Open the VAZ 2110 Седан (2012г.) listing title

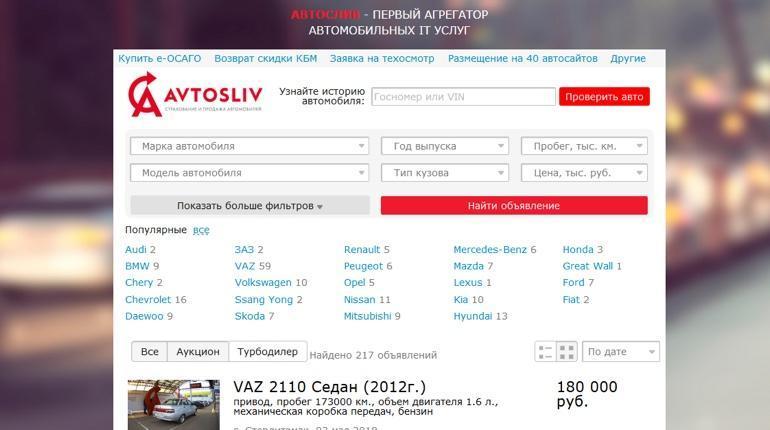[330, 387]
